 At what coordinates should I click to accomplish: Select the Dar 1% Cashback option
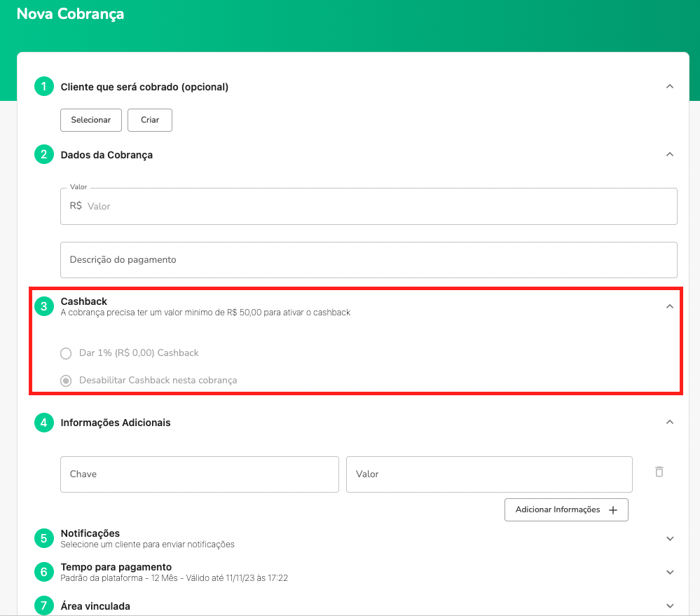coord(66,353)
